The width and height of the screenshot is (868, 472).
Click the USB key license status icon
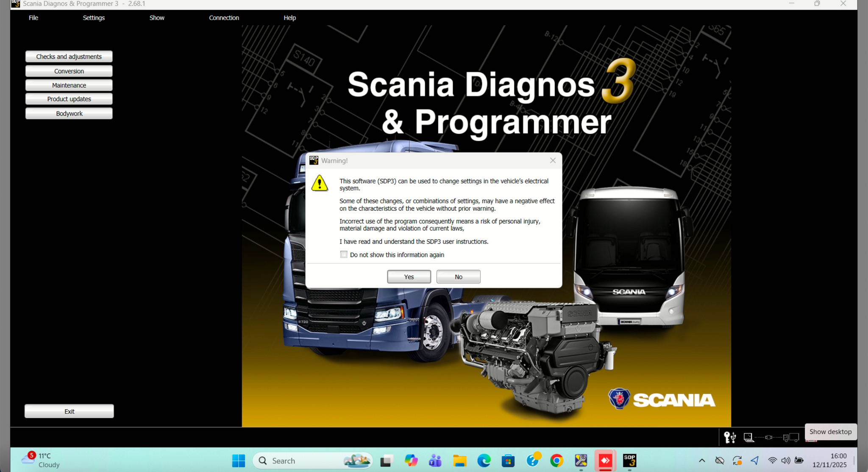point(730,437)
